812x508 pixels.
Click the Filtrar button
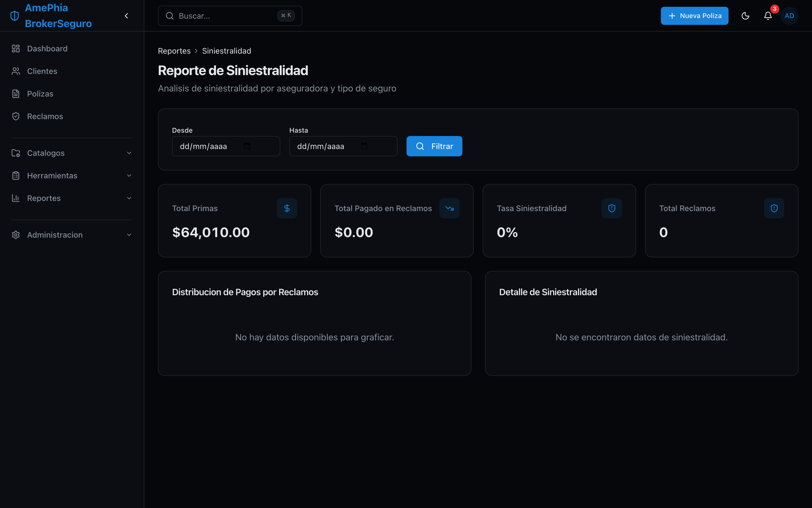[434, 146]
